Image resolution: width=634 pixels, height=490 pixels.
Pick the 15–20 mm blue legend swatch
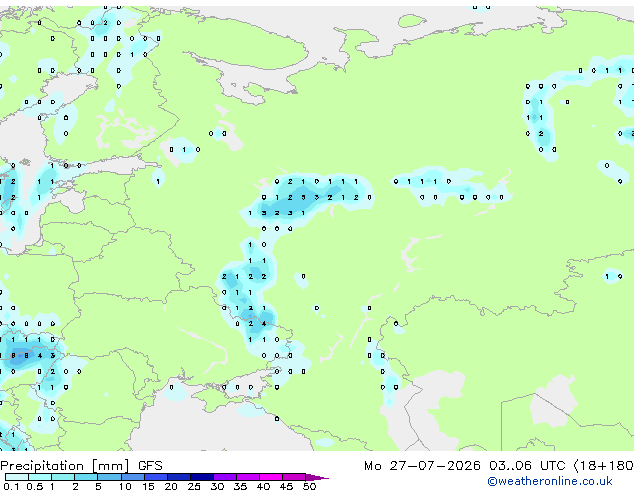pos(156,477)
